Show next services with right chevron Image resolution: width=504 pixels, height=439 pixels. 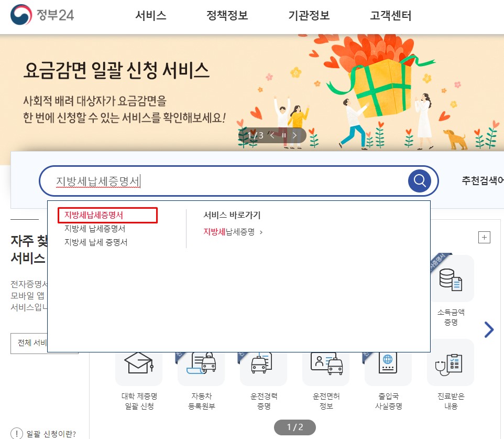coord(489,329)
